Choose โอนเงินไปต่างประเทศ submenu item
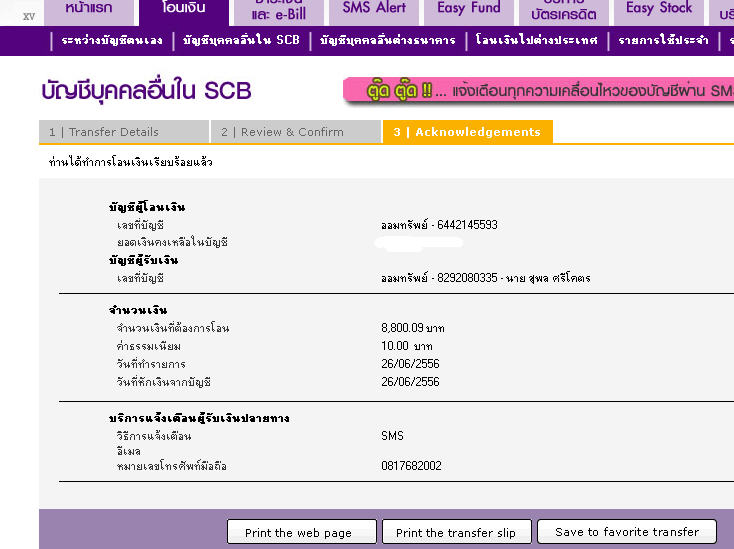 (536, 40)
